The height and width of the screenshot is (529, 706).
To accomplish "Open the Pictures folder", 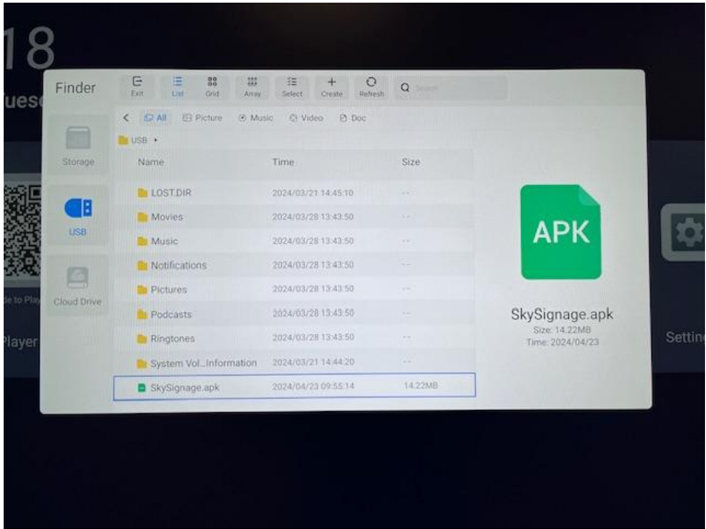I will tap(294, 289).
